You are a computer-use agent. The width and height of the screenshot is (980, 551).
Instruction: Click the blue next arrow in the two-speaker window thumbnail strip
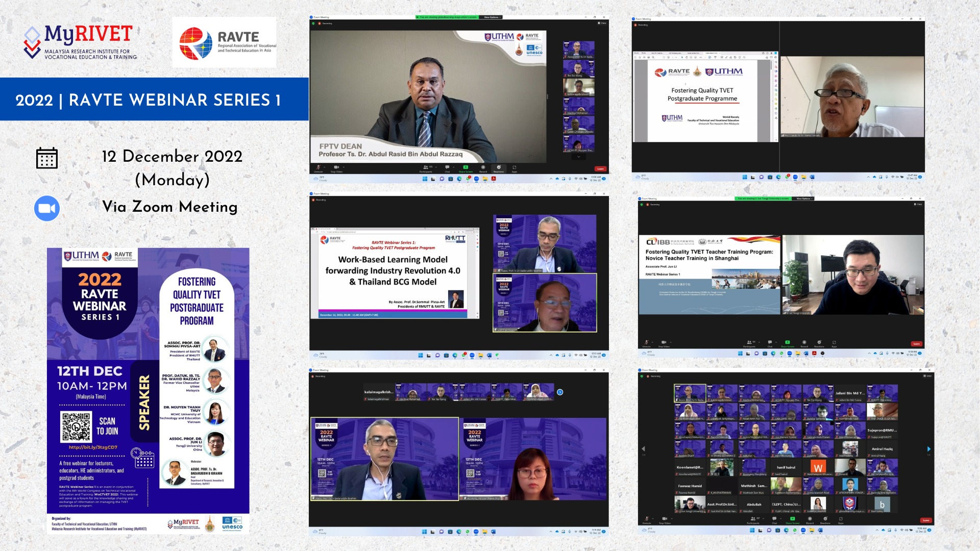560,392
